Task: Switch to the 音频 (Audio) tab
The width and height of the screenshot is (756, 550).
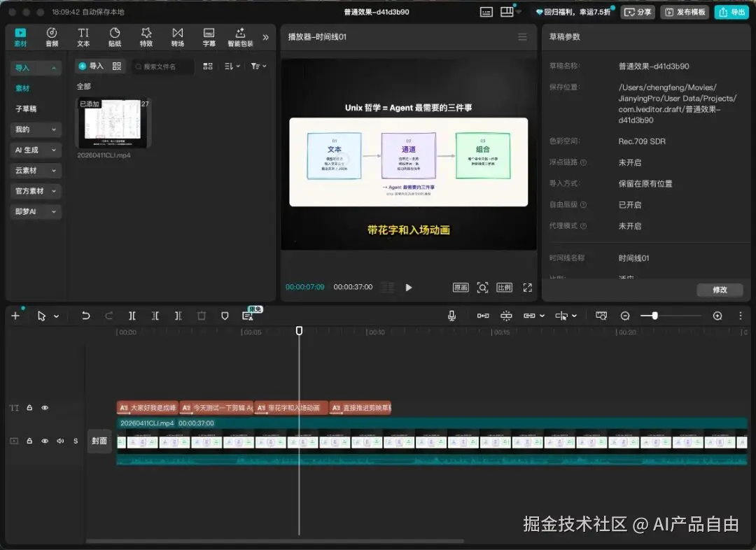Action: (x=51, y=36)
